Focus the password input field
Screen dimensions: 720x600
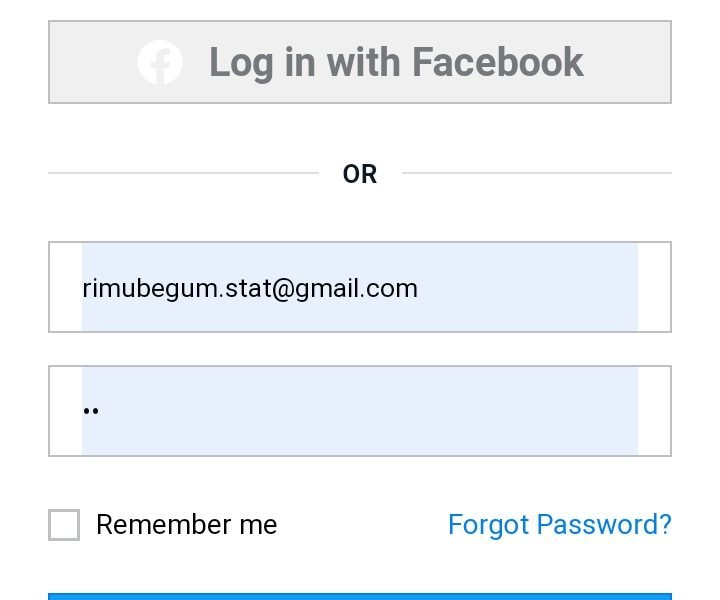(x=360, y=411)
